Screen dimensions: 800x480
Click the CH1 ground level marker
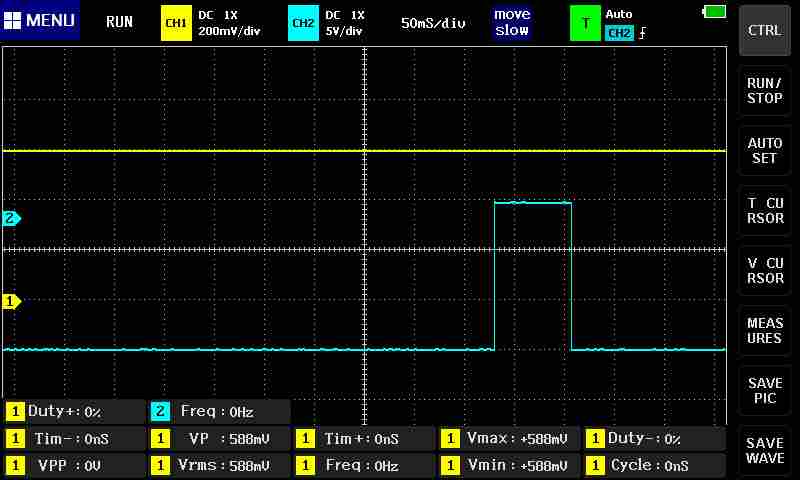pyautogui.click(x=12, y=301)
